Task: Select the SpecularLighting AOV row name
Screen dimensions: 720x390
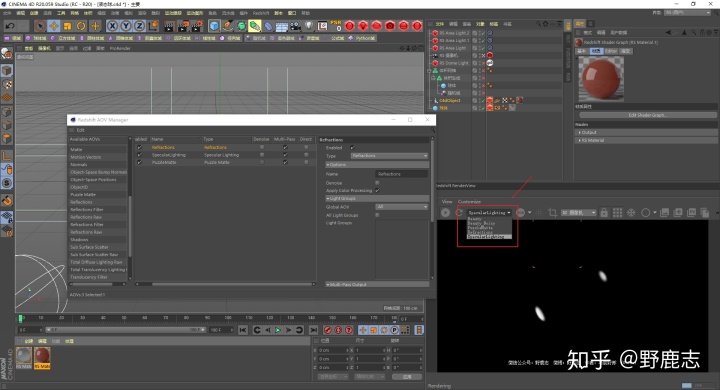Action: 169,155
